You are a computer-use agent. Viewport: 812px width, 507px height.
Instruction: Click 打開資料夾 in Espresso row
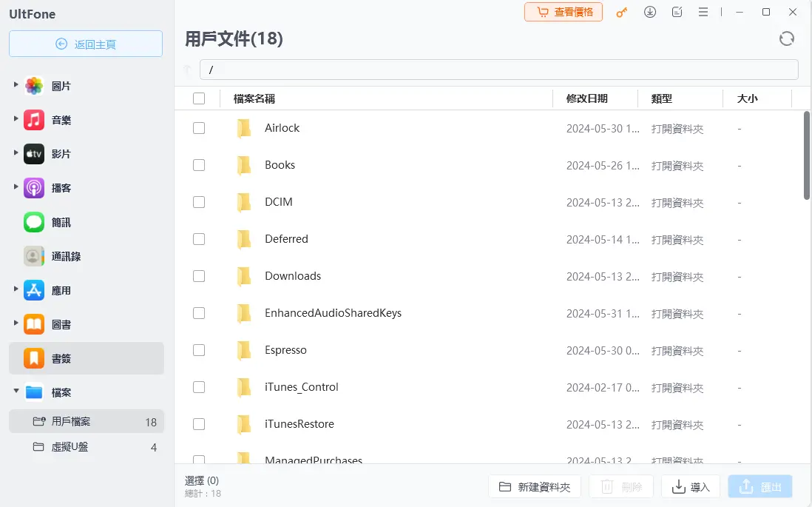click(677, 351)
